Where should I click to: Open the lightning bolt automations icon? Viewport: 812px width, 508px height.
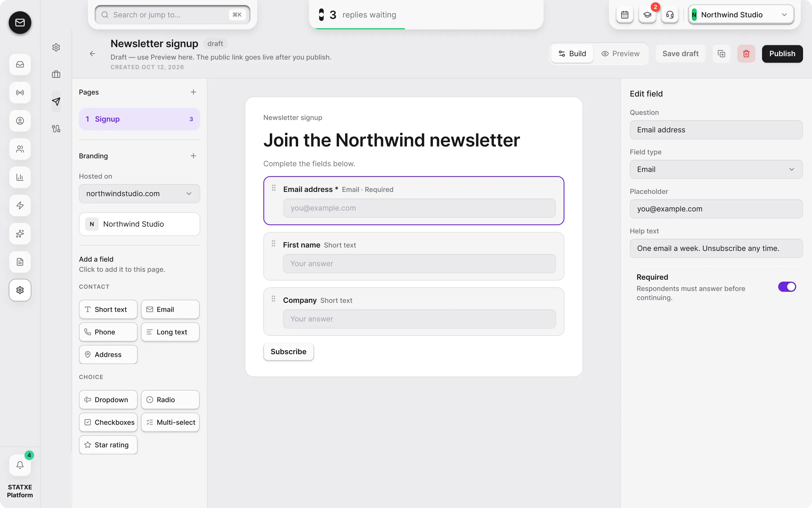click(20, 205)
